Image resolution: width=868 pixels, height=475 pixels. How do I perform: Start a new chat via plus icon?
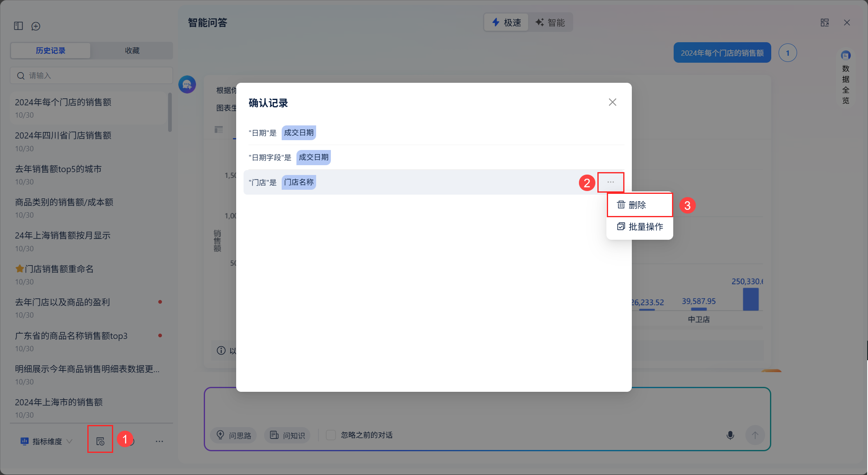(36, 26)
